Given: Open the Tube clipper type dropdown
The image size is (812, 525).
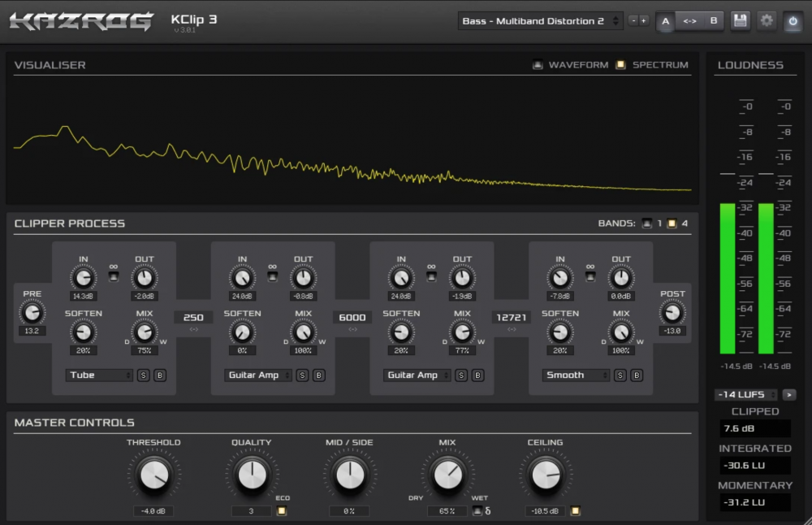Looking at the screenshot, I should [100, 375].
